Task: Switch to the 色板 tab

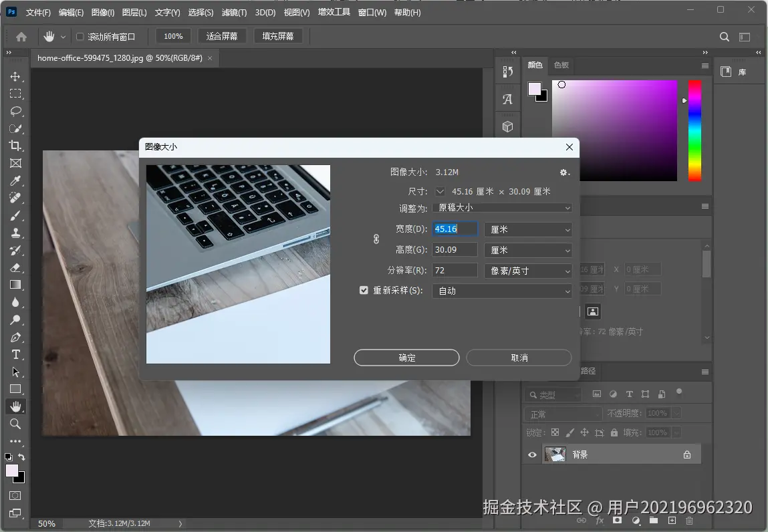Action: (x=561, y=65)
